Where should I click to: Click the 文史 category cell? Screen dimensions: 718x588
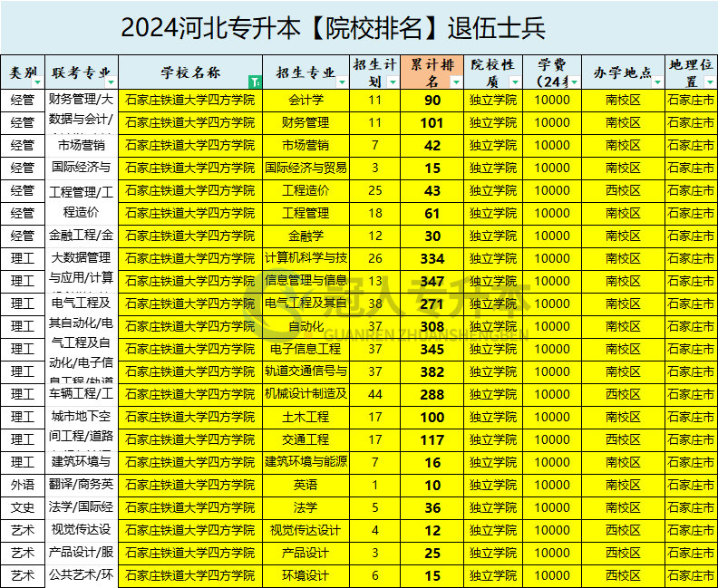23,507
